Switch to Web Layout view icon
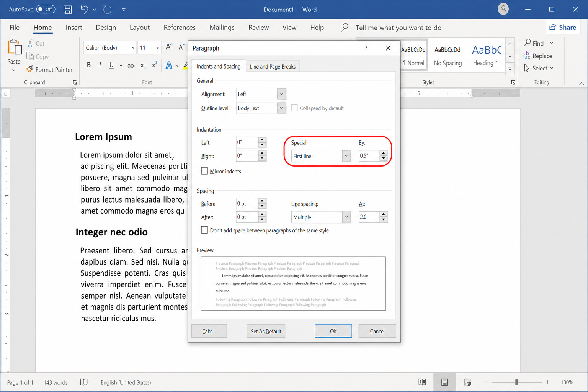 coord(467,382)
